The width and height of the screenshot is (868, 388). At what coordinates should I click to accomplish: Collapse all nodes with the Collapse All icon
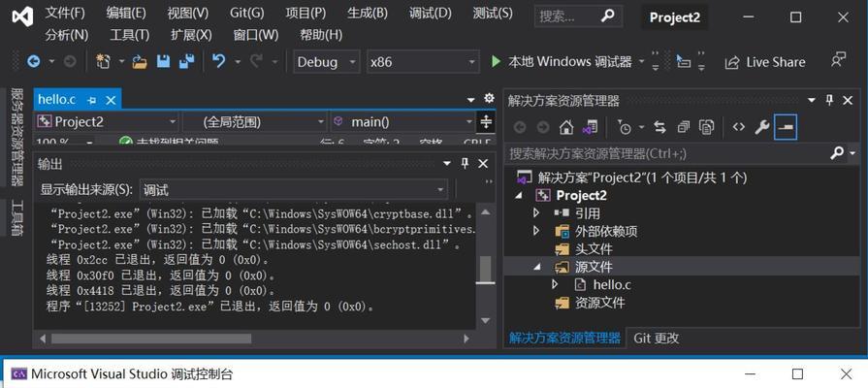tap(683, 128)
